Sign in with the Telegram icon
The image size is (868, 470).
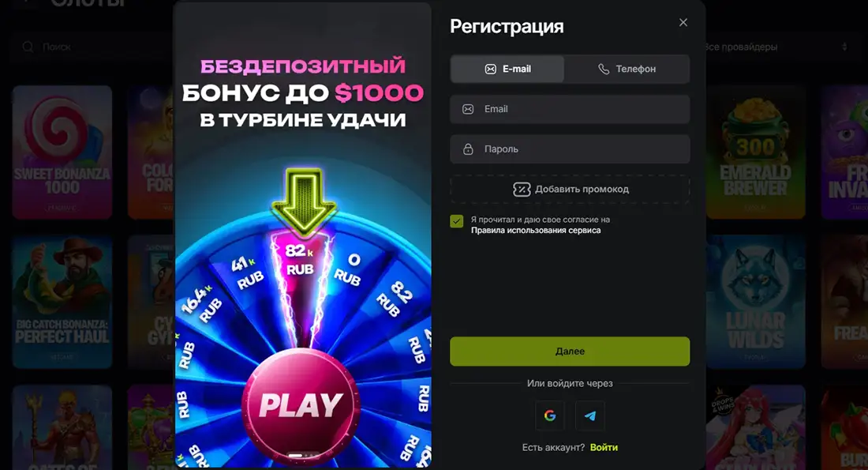pos(590,415)
